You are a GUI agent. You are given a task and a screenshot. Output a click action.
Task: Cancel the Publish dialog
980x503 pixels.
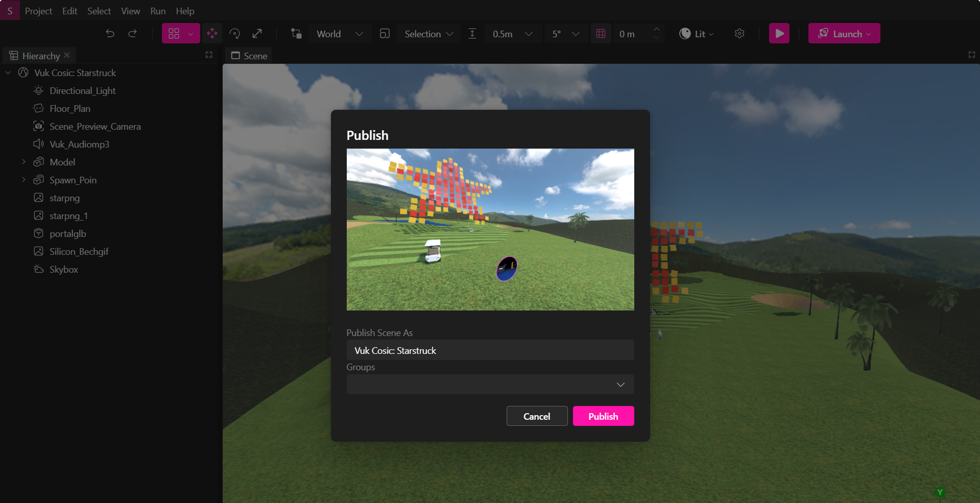tap(536, 416)
